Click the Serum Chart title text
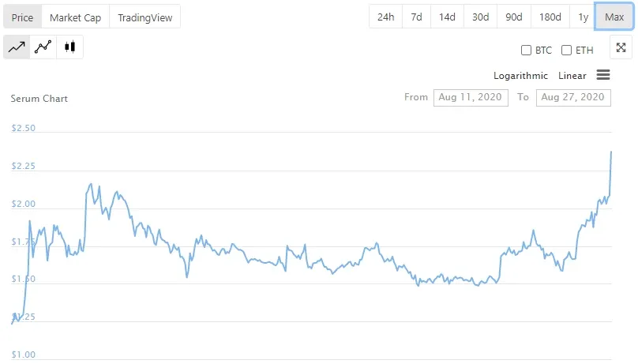The image size is (638, 364). pyautogui.click(x=39, y=99)
